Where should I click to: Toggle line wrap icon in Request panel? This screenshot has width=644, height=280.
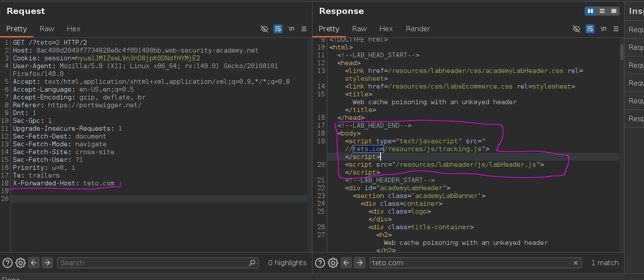(278, 29)
